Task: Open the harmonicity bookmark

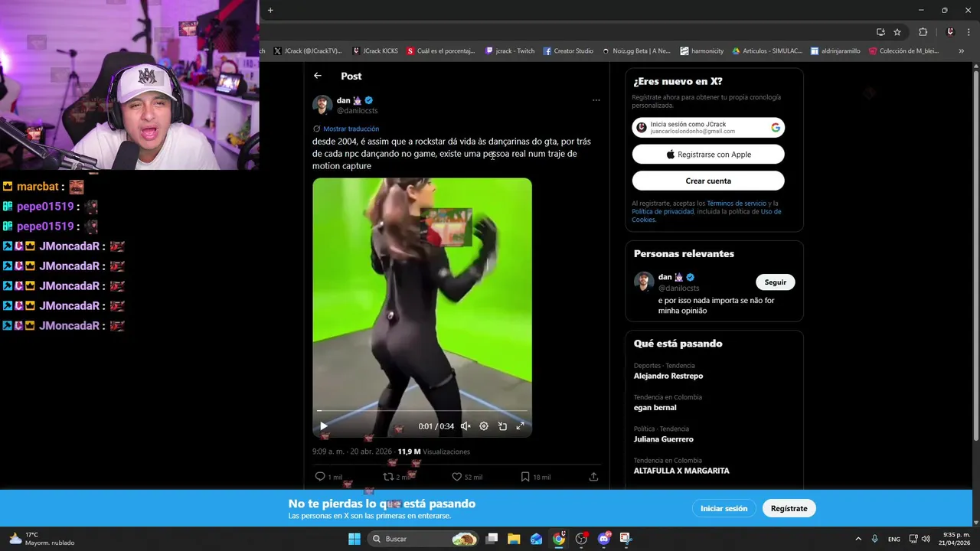Action: click(x=702, y=51)
